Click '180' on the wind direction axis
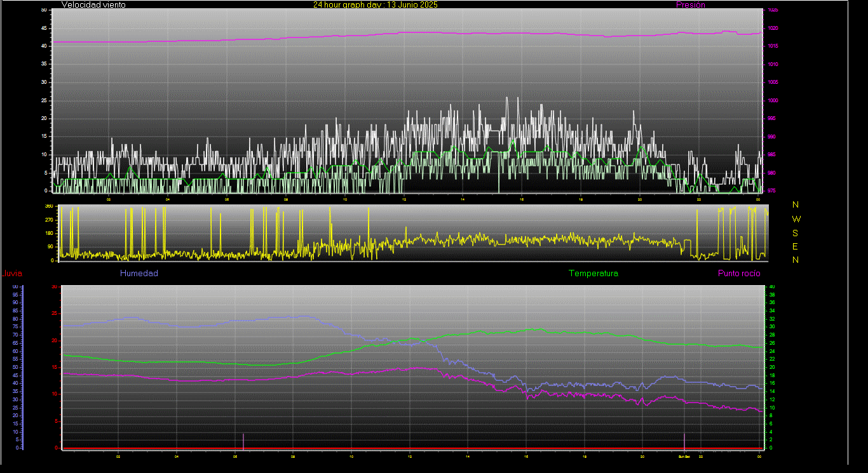Viewport: 868px width, 473px height. coord(48,234)
